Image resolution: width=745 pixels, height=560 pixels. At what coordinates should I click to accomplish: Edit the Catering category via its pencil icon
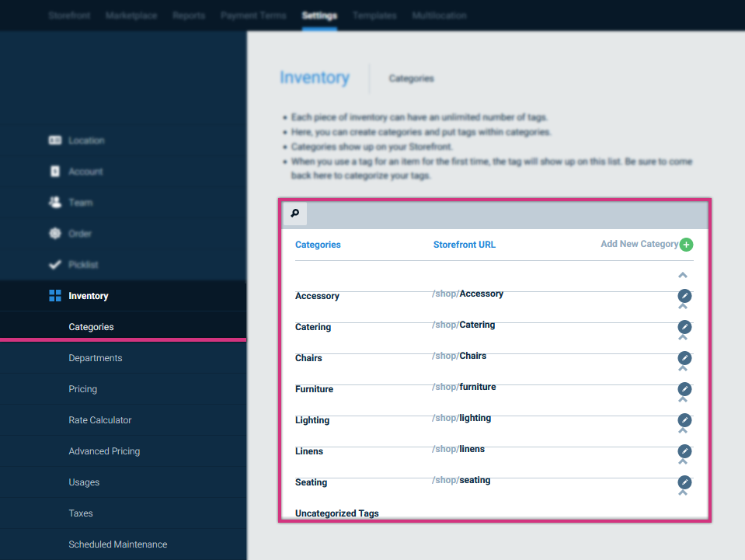(684, 327)
